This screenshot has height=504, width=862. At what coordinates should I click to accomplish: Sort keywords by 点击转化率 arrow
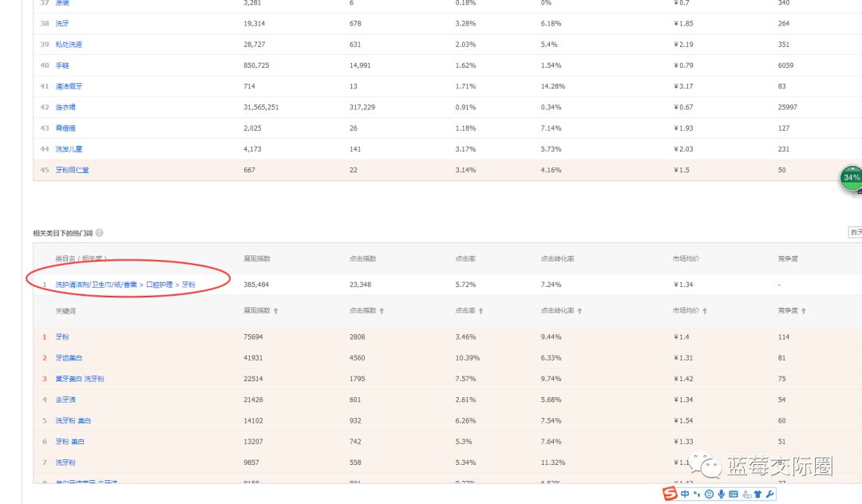pos(580,311)
